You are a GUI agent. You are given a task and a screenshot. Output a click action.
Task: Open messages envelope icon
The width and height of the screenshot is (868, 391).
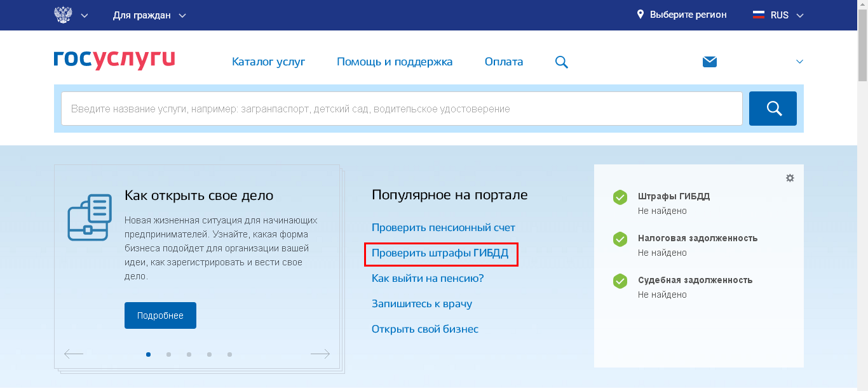pos(709,62)
